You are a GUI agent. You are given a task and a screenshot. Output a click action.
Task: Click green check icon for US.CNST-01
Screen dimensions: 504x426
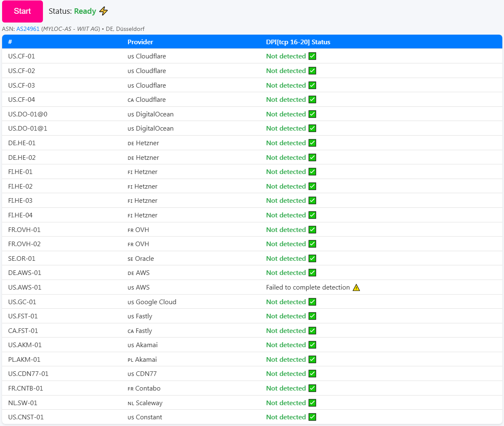coord(312,417)
